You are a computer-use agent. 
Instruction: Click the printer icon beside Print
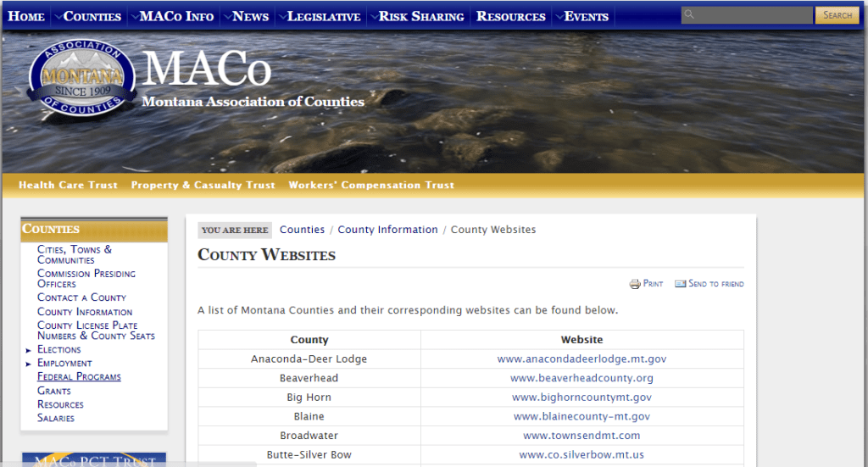[635, 284]
